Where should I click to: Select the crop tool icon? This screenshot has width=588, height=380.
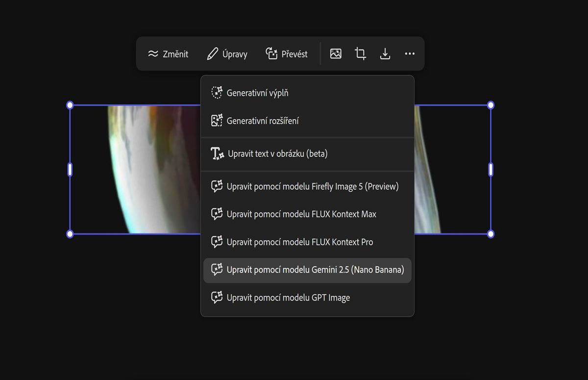[361, 54]
